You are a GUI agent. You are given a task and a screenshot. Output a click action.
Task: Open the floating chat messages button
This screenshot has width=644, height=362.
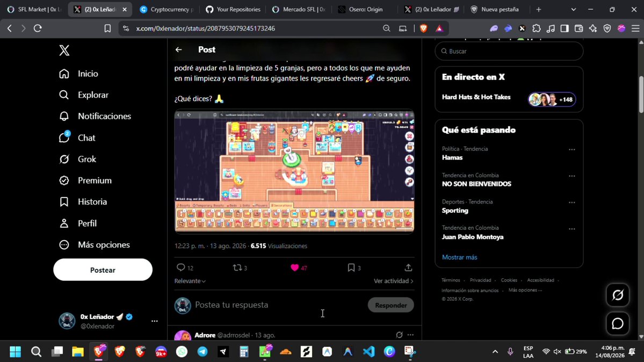(x=618, y=323)
